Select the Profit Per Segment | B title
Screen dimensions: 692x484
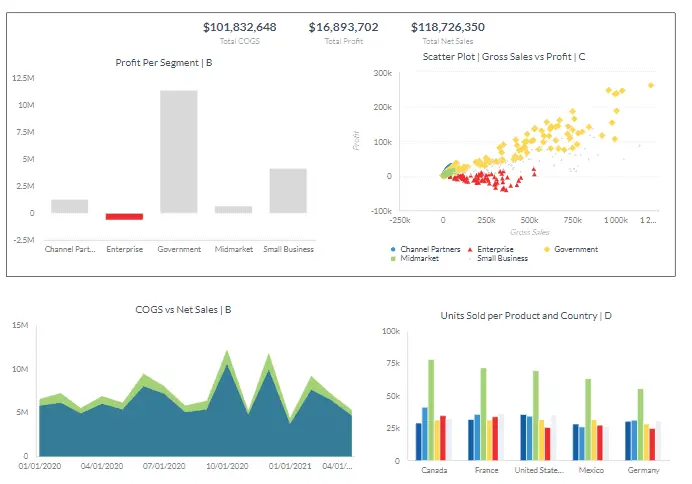click(x=164, y=63)
